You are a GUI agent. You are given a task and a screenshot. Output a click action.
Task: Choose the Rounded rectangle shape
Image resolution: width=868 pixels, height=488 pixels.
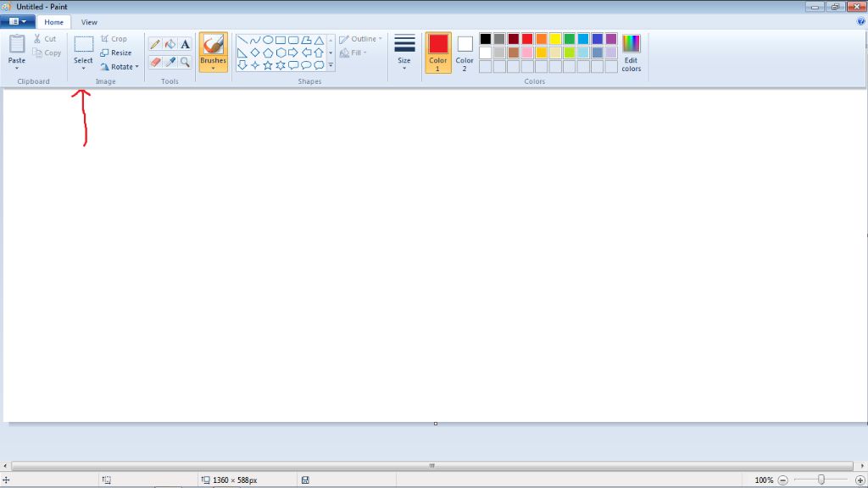[293, 40]
